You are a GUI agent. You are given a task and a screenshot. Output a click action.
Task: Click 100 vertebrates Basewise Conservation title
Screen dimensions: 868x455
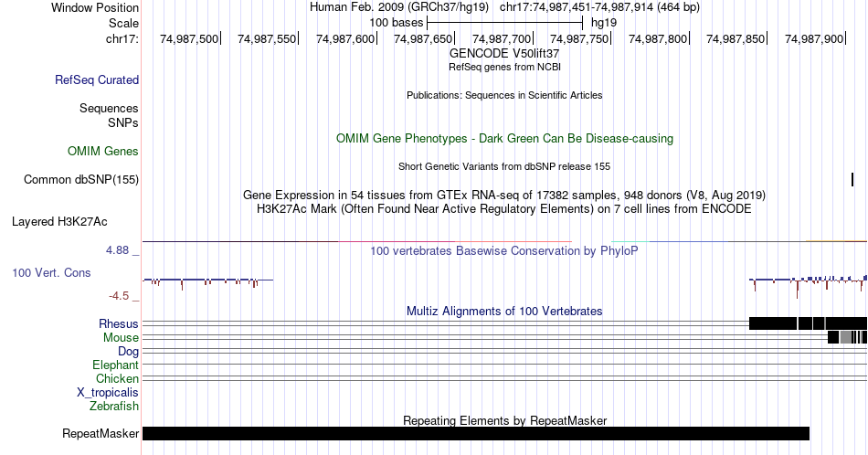coord(504,250)
